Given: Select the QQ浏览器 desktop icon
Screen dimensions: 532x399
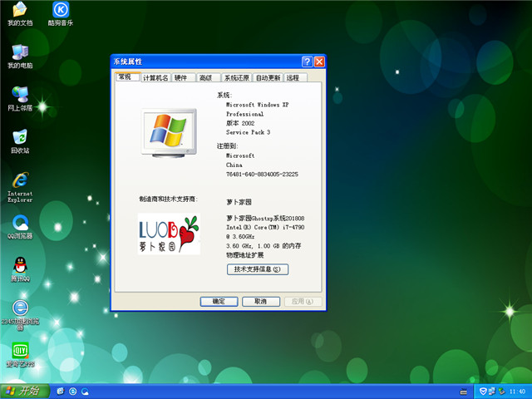Looking at the screenshot, I should tap(20, 227).
